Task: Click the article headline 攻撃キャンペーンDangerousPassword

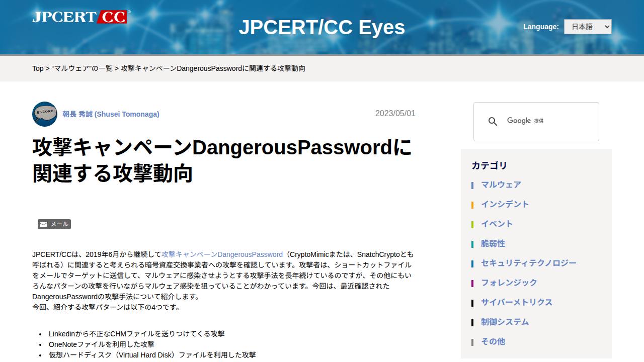Action: [x=222, y=160]
